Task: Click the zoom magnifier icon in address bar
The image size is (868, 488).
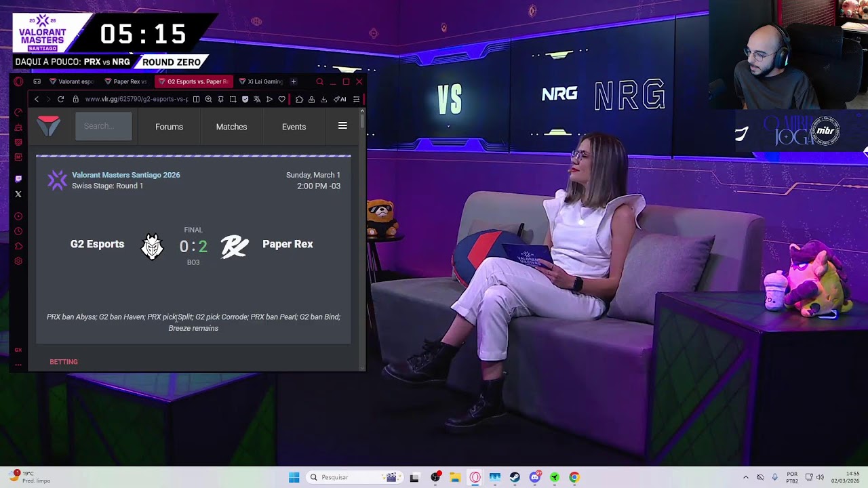Action: pyautogui.click(x=208, y=99)
